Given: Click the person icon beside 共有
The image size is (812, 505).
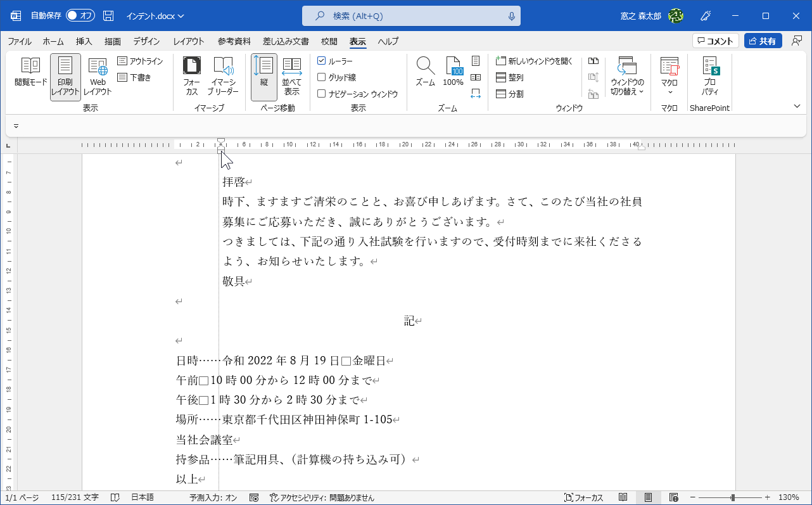Looking at the screenshot, I should [797, 41].
